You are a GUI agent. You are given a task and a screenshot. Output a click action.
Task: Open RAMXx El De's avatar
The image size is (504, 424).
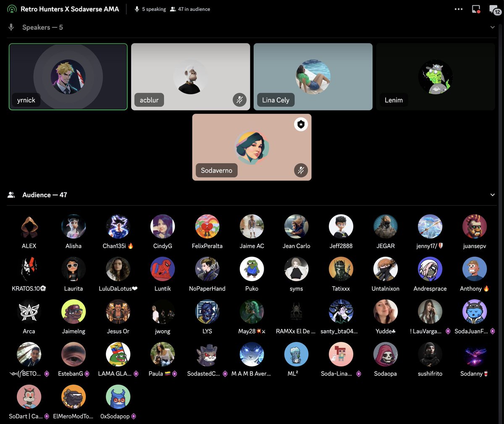[296, 311]
